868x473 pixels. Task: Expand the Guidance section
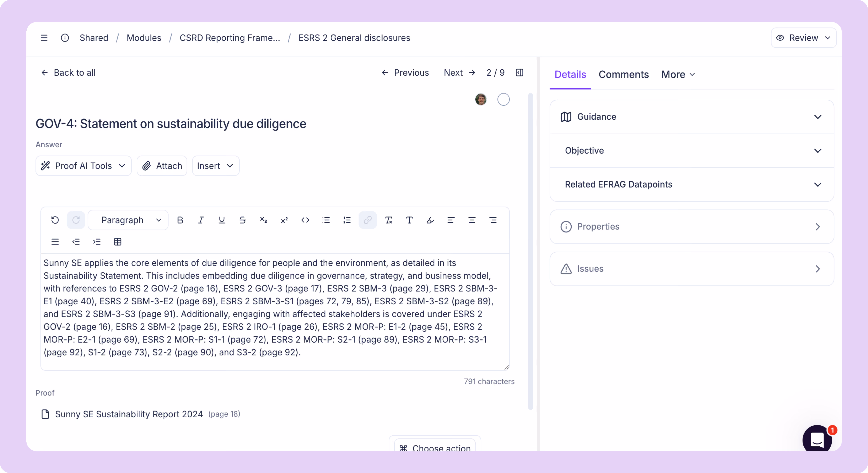click(692, 117)
